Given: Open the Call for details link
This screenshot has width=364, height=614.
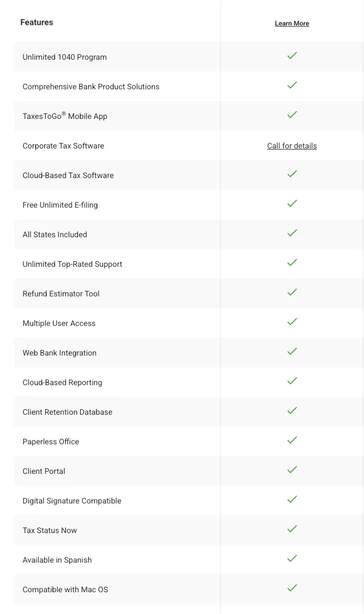Looking at the screenshot, I should [x=292, y=146].
